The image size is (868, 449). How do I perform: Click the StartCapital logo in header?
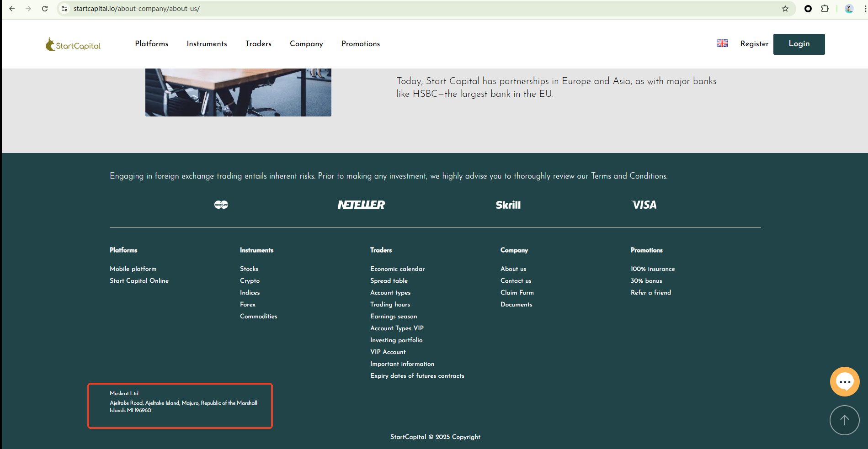coord(73,44)
